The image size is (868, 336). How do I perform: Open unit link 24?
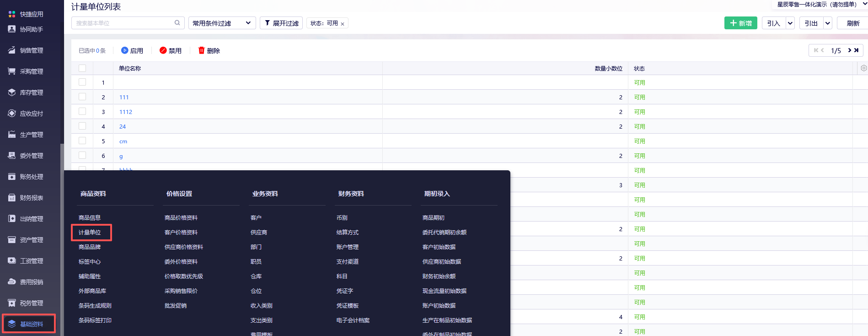point(123,126)
